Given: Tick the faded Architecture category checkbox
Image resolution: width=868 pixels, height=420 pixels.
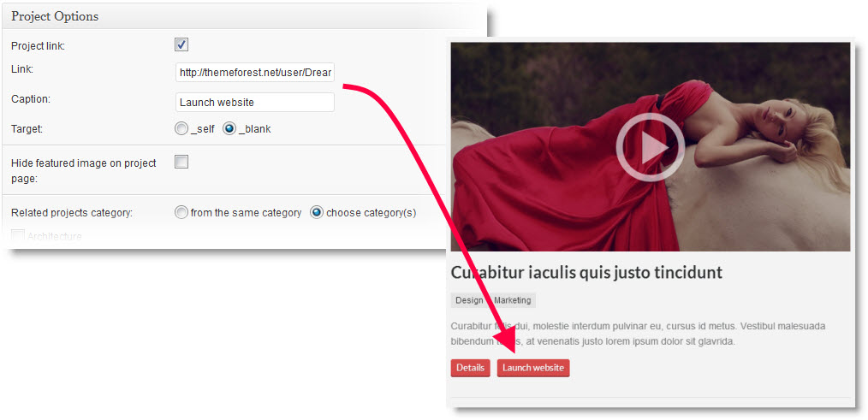Looking at the screenshot, I should 17,234.
